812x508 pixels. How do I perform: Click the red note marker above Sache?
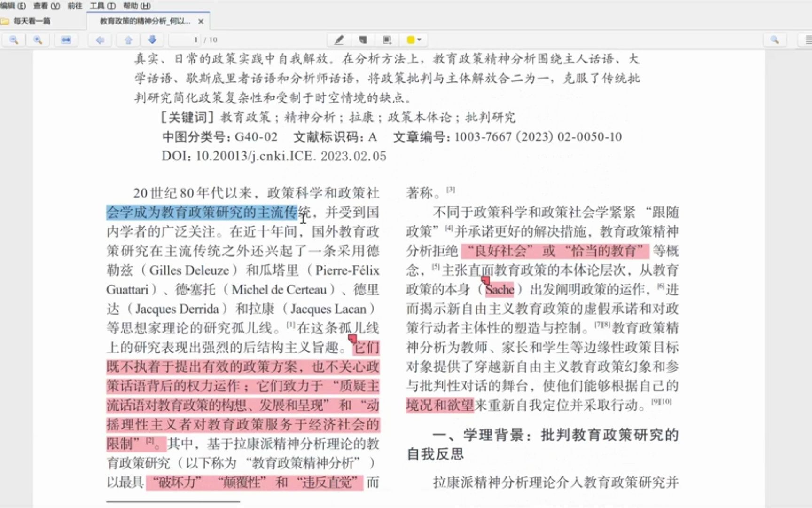point(485,281)
